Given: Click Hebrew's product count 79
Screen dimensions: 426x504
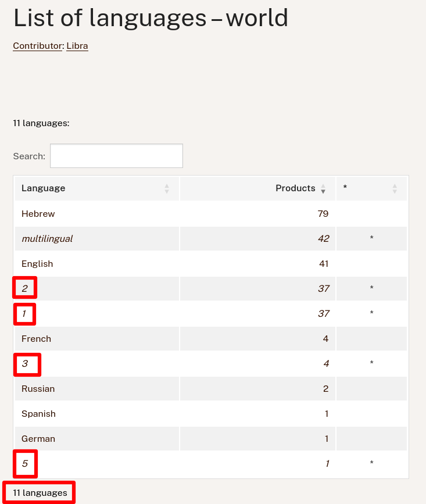Looking at the screenshot, I should tap(323, 214).
